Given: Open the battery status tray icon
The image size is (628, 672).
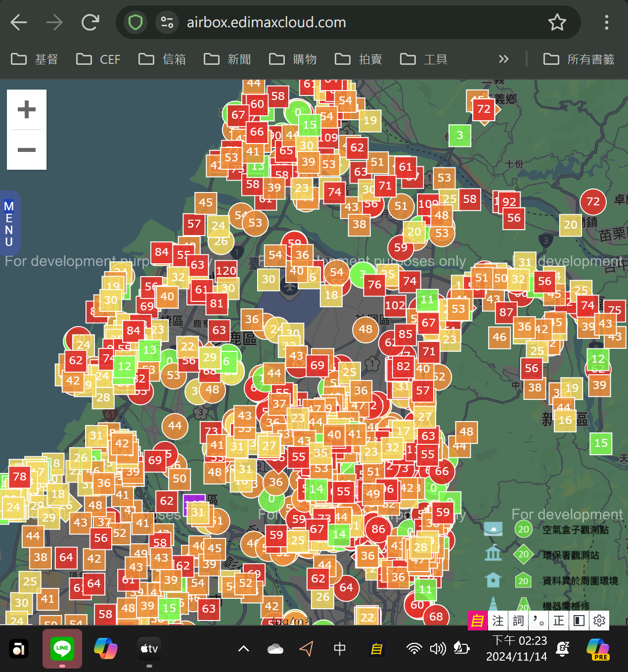Looking at the screenshot, I should (x=461, y=649).
